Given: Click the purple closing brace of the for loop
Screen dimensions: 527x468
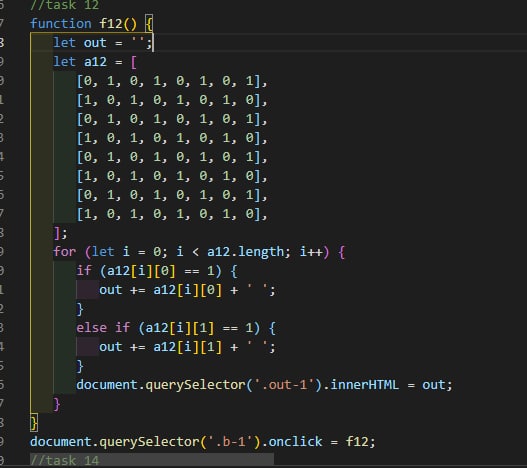Looking at the screenshot, I should (57, 404).
